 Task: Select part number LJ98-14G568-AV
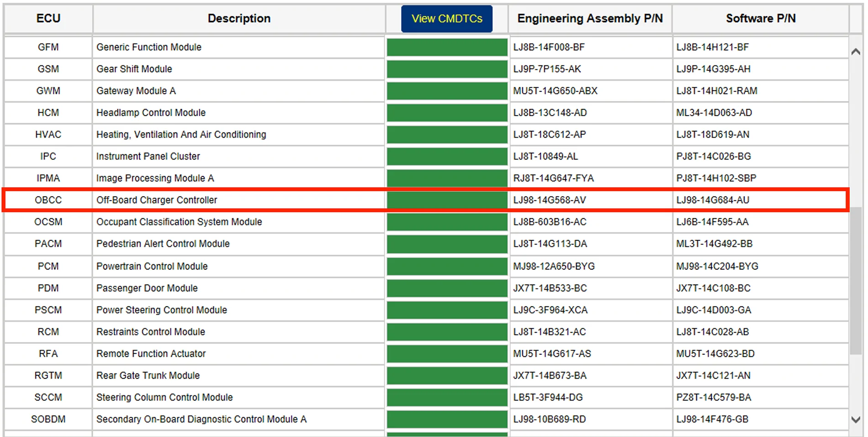click(549, 200)
